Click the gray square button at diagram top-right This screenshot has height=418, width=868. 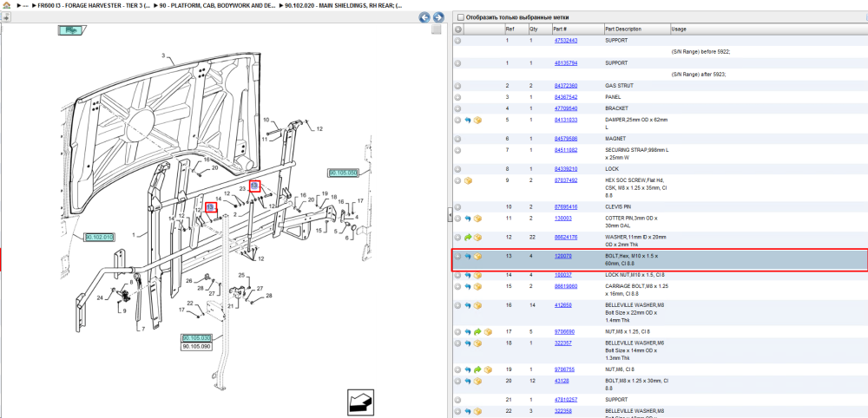click(x=437, y=29)
